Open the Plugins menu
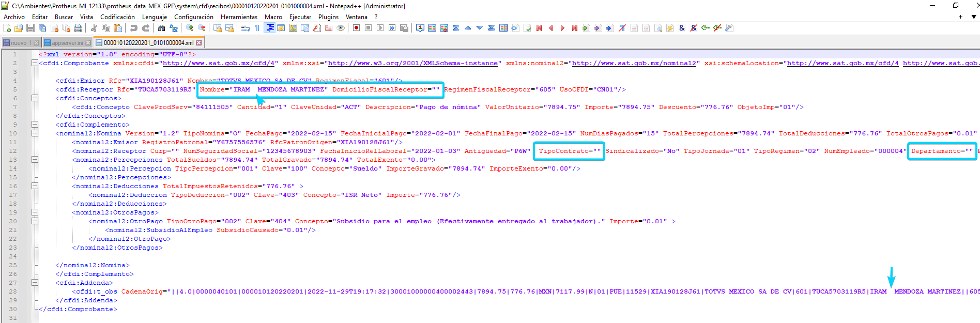The width and height of the screenshot is (980, 323). pyautogui.click(x=328, y=17)
